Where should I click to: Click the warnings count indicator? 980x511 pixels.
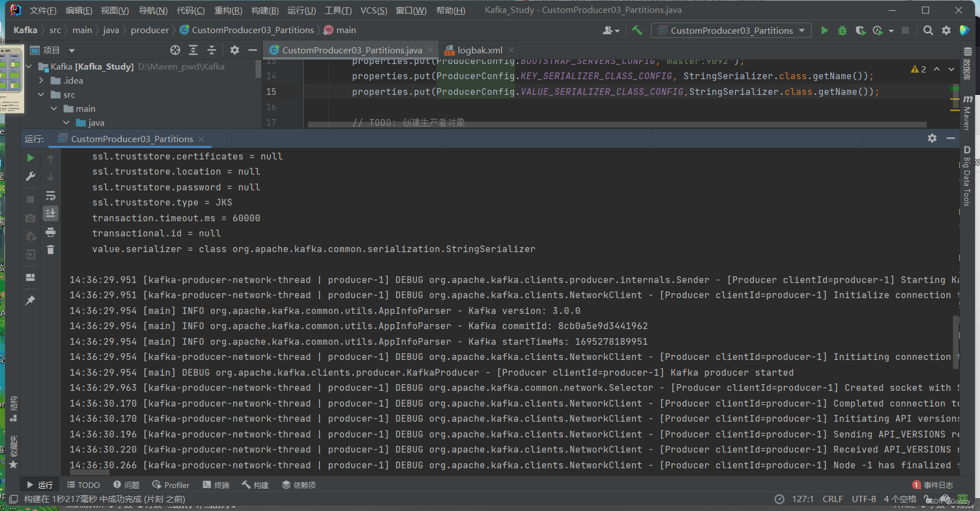click(919, 69)
